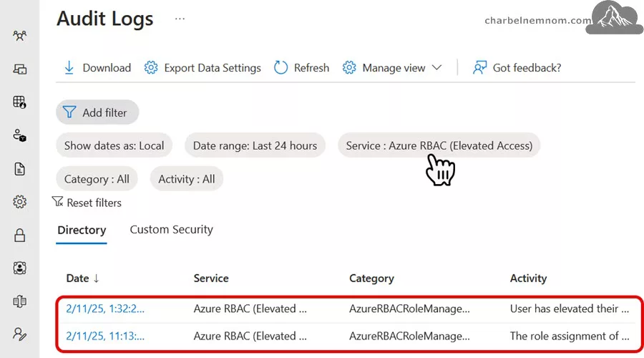Open the users and groups sidebar icon
This screenshot has height=358, width=644.
point(19,36)
